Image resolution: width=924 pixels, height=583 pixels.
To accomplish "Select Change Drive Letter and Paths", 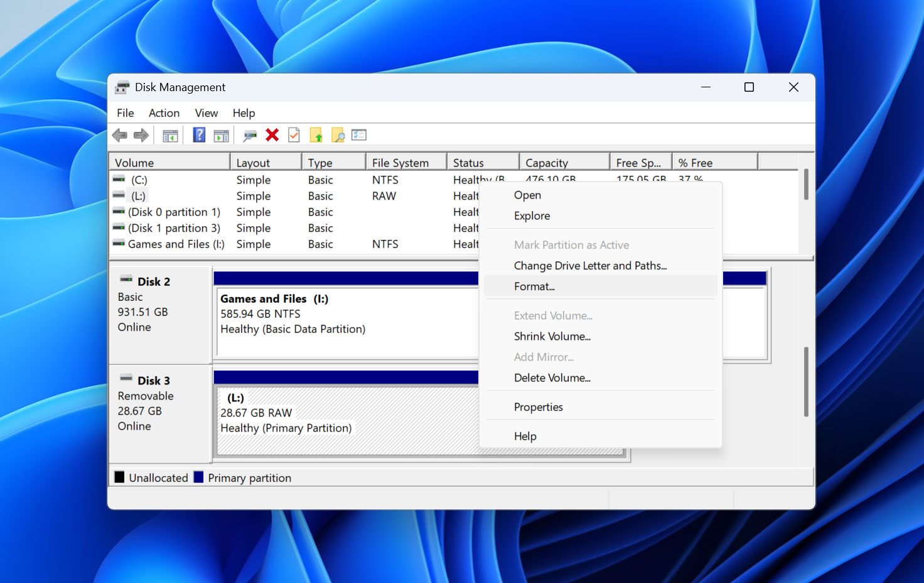I will [600, 266].
